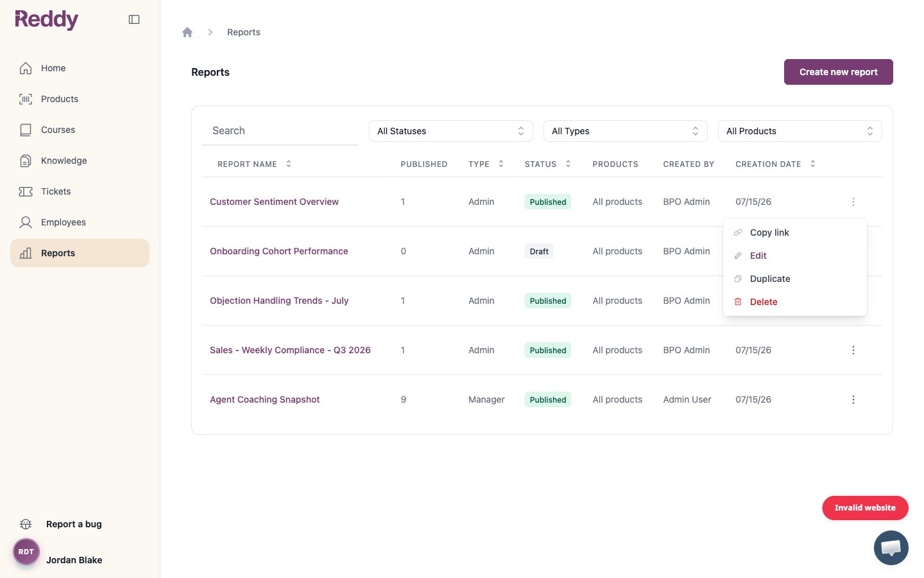Click the Reports breadcrumb
924x578 pixels.
pos(244,32)
